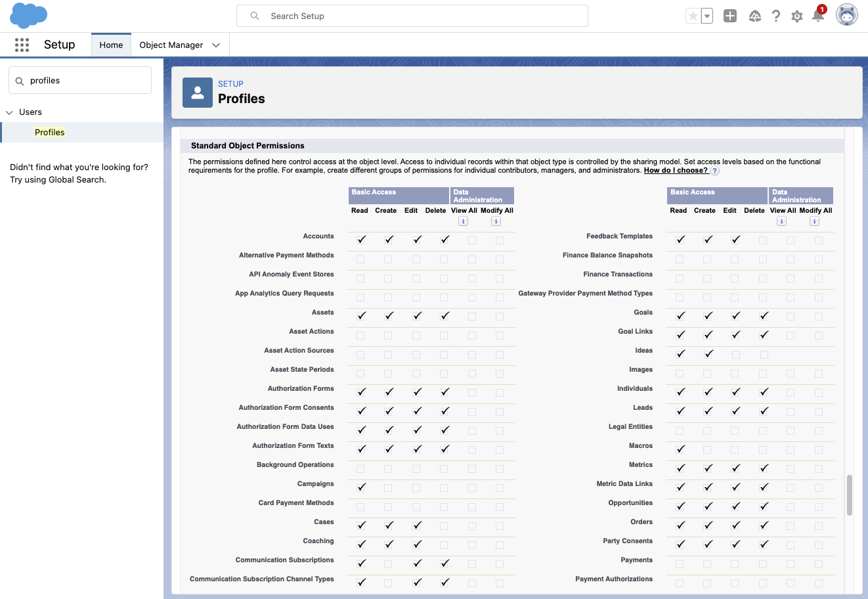Click the Salesforce cloud logo

28,16
